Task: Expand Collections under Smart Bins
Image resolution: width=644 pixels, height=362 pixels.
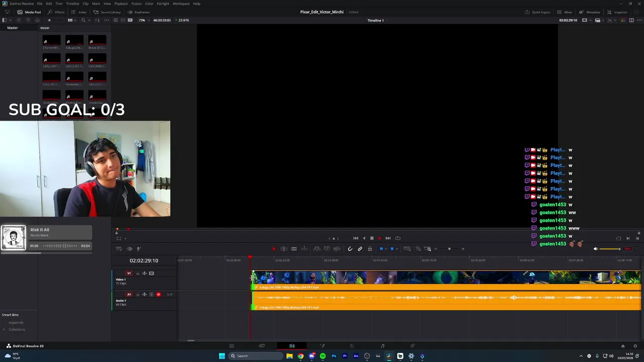Action: click(4, 330)
